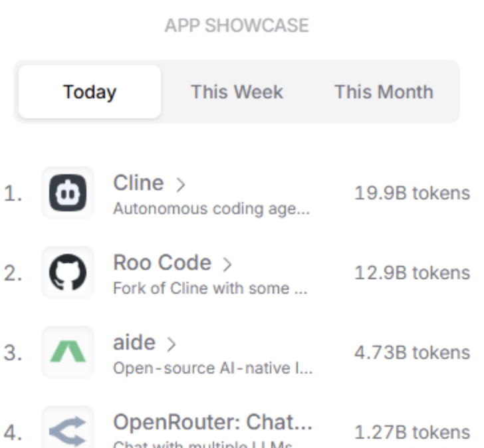This screenshot has height=448, width=484.
Task: Open the Roo Code app link
Action: pyautogui.click(x=162, y=263)
